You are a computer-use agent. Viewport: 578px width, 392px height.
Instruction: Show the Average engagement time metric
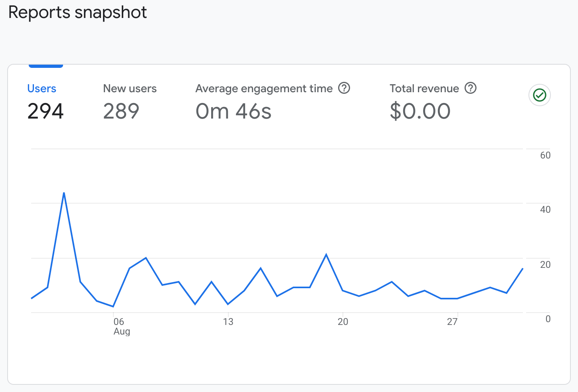(x=264, y=89)
